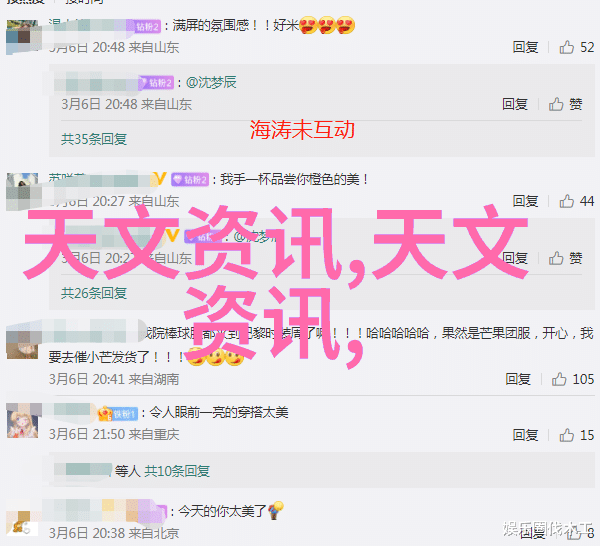Like the comment with 105 likes
The width and height of the screenshot is (600, 546).
(559, 379)
